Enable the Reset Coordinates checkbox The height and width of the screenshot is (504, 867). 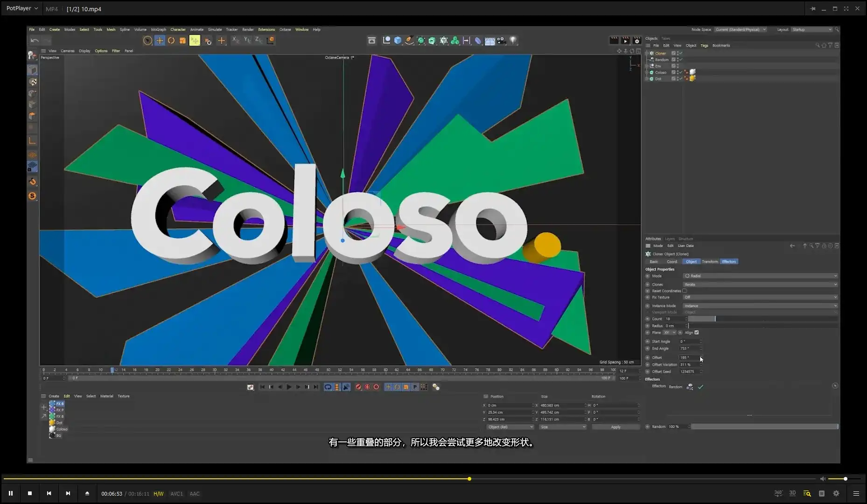click(685, 291)
